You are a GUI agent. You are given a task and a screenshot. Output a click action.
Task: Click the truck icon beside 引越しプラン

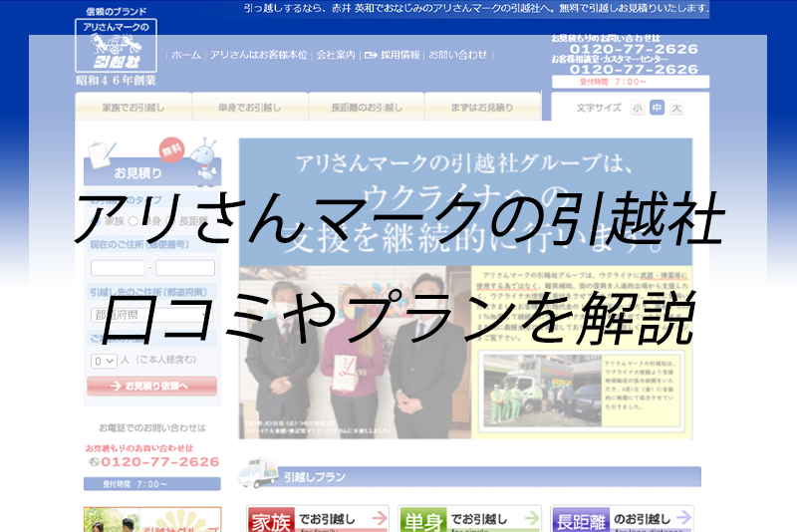259,472
